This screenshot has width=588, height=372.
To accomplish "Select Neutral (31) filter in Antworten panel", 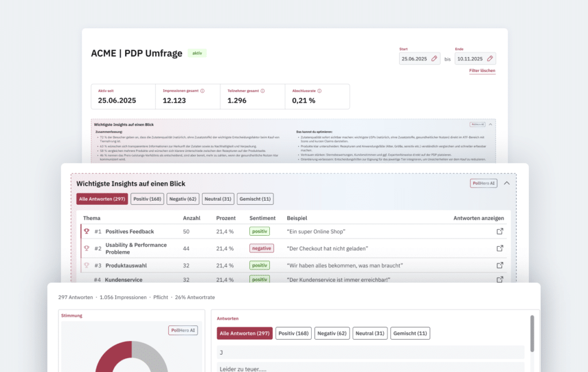I will pyautogui.click(x=370, y=333).
